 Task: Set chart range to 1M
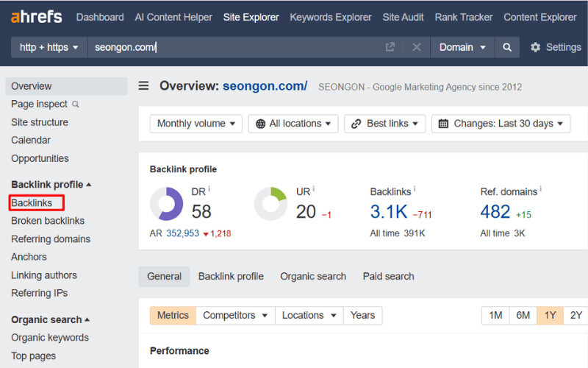[495, 315]
